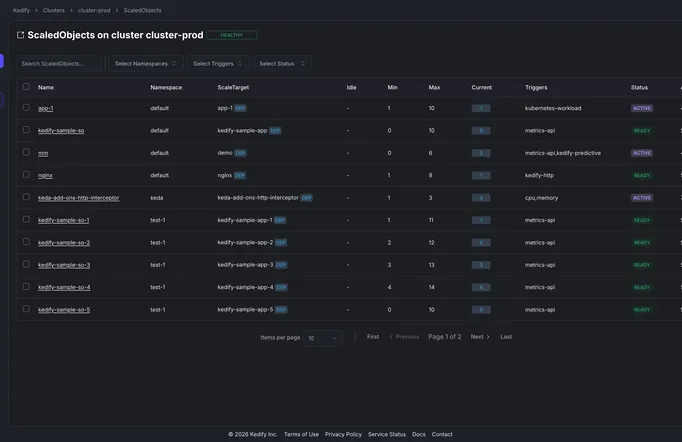Open the kedify-sample-so ScaledObject link

click(x=61, y=131)
